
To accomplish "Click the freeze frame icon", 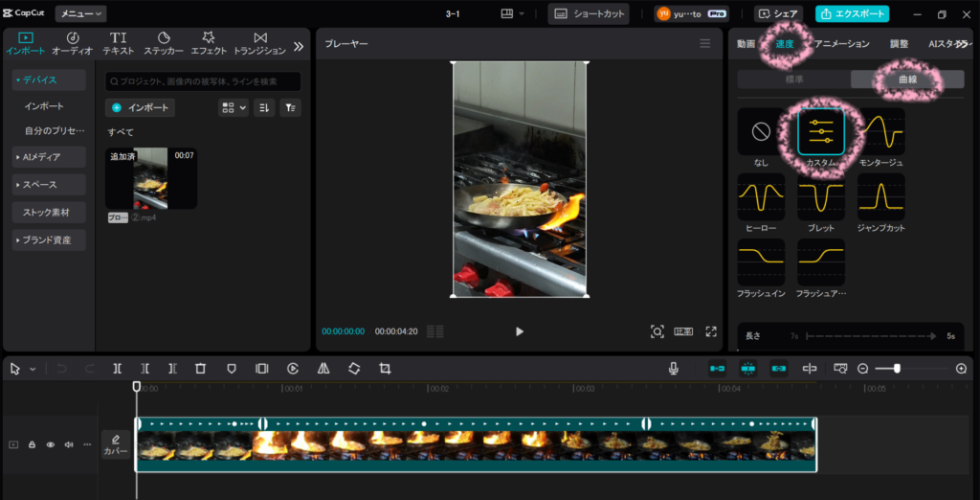I will [262, 369].
